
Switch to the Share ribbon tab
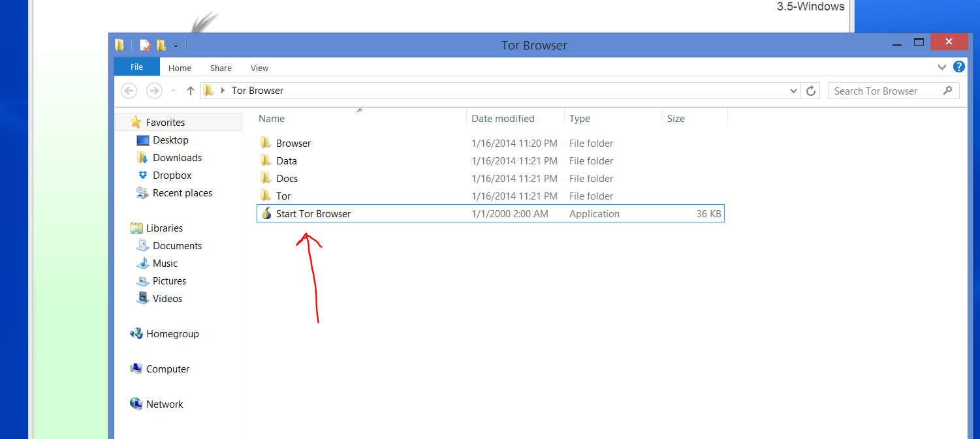[221, 68]
